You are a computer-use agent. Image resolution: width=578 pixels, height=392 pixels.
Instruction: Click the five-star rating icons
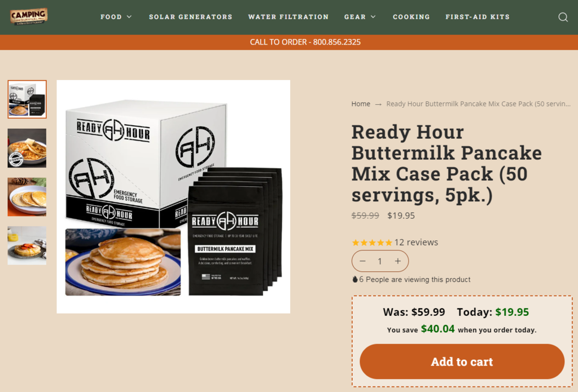[x=372, y=243]
